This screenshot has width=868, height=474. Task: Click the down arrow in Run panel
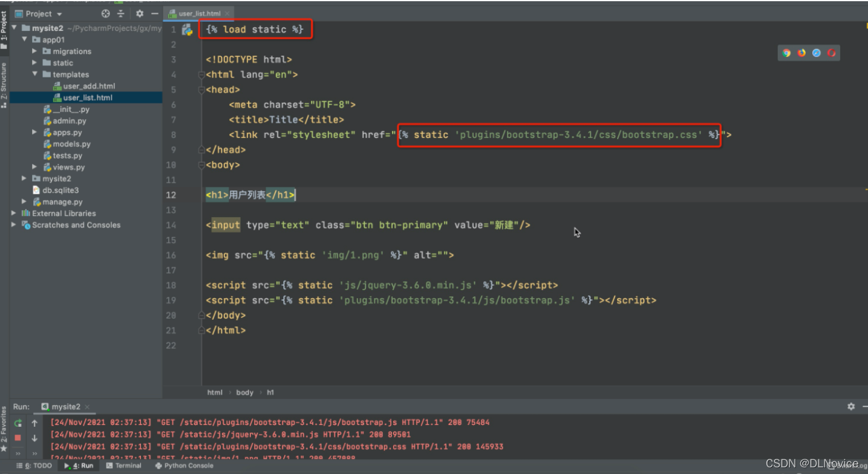pyautogui.click(x=34, y=438)
